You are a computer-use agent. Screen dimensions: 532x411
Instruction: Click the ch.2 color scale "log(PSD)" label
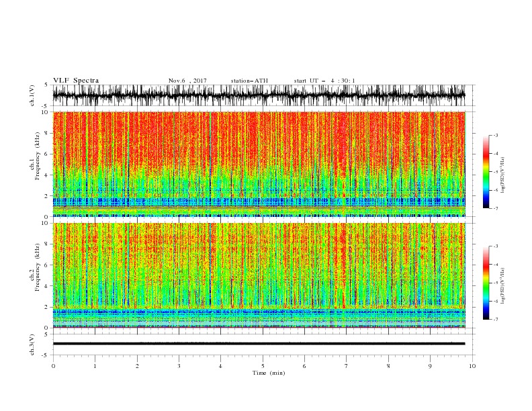503,286
